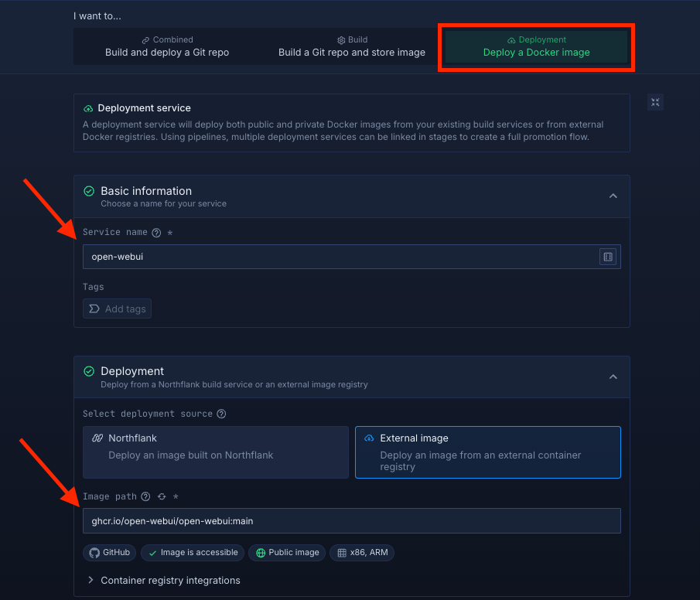
Task: Click the collapse view icon at top right
Action: click(655, 102)
